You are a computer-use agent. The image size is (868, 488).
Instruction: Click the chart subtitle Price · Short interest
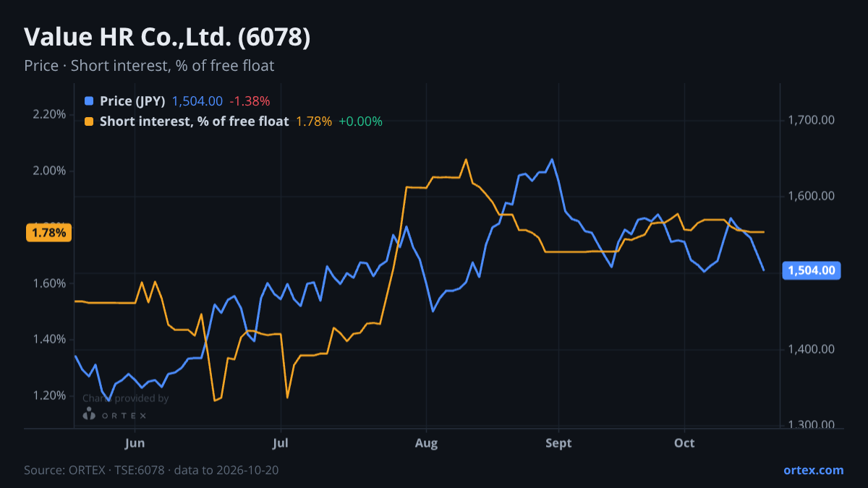[149, 66]
